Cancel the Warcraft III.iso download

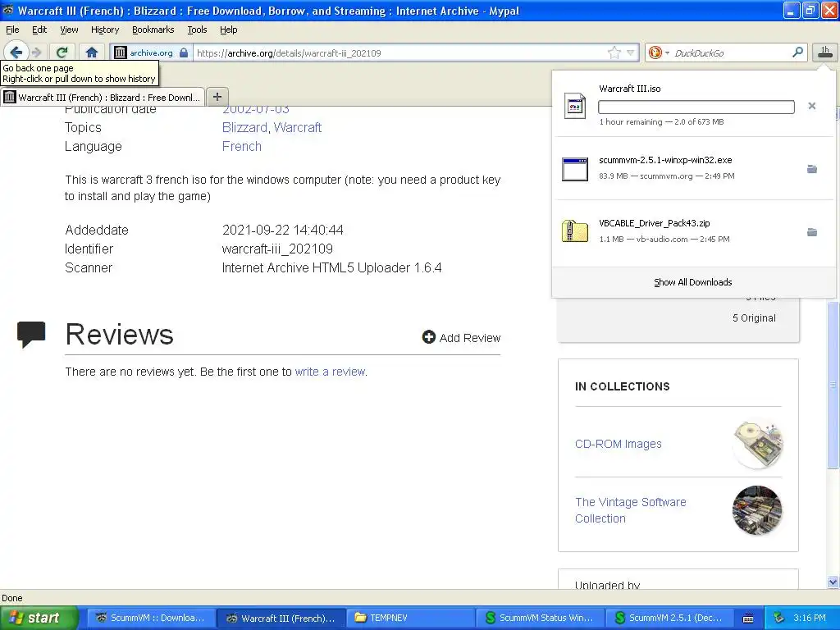click(x=811, y=106)
